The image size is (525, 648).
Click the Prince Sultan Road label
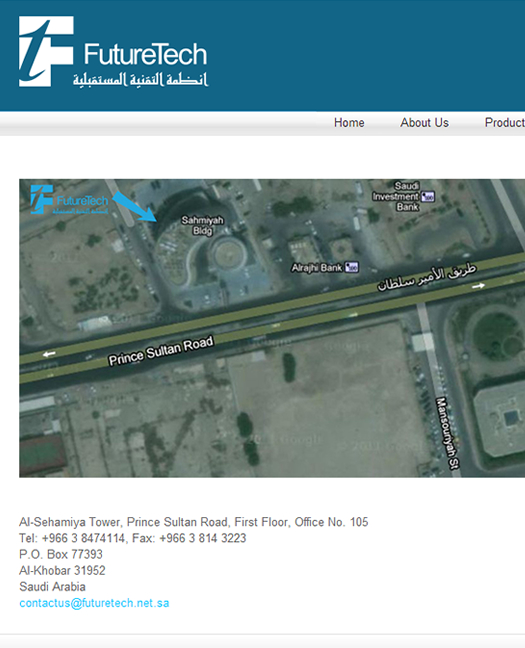[x=161, y=351]
